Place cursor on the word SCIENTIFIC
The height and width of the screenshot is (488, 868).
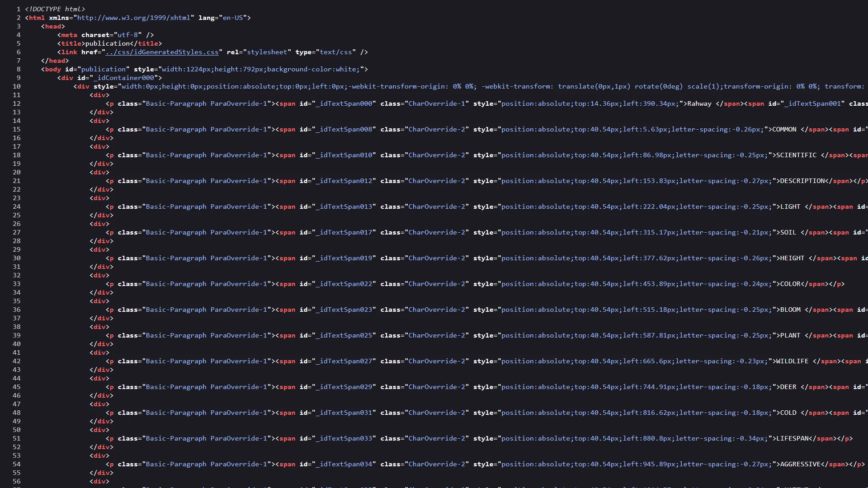click(x=796, y=155)
